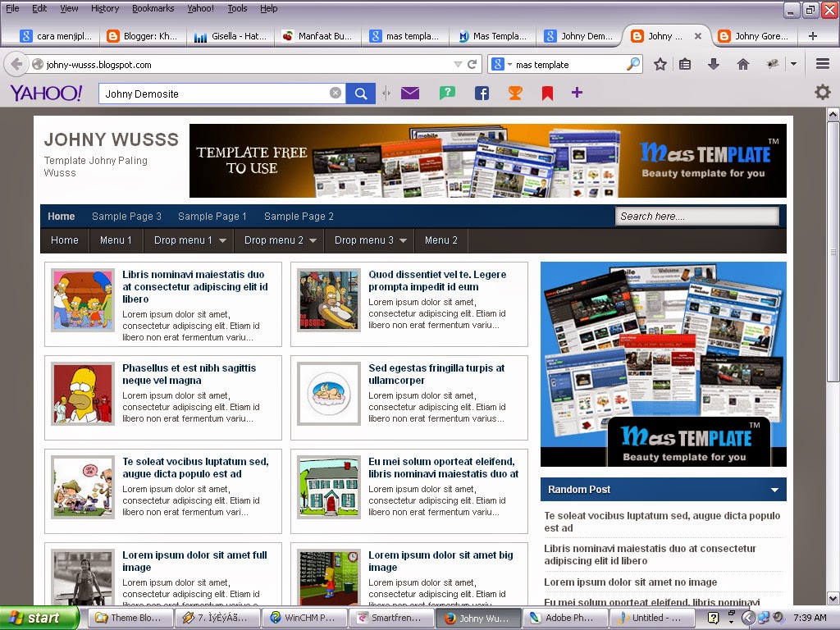840x630 pixels.
Task: Click the 'Search here....' blog search field
Action: (x=697, y=217)
